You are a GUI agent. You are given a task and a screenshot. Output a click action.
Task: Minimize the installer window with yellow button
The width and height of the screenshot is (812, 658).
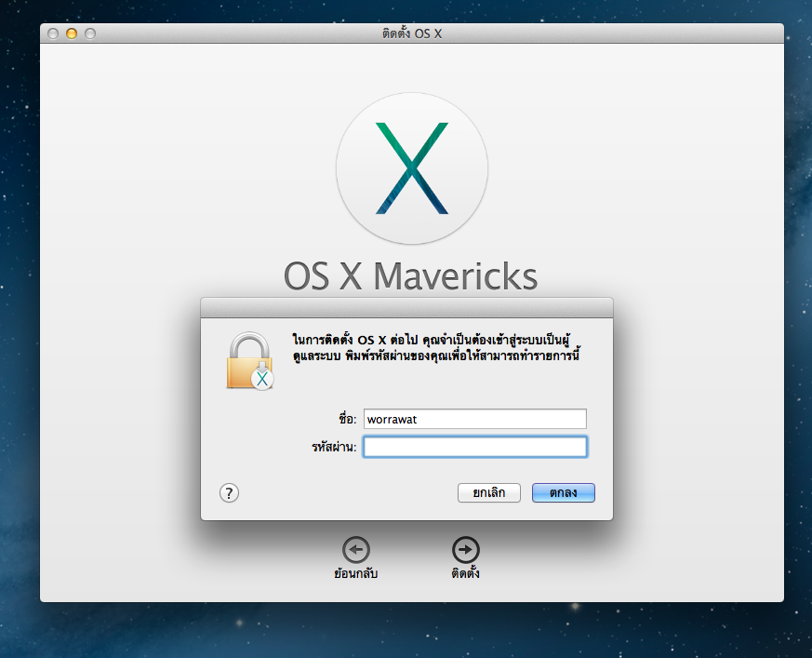[72, 34]
